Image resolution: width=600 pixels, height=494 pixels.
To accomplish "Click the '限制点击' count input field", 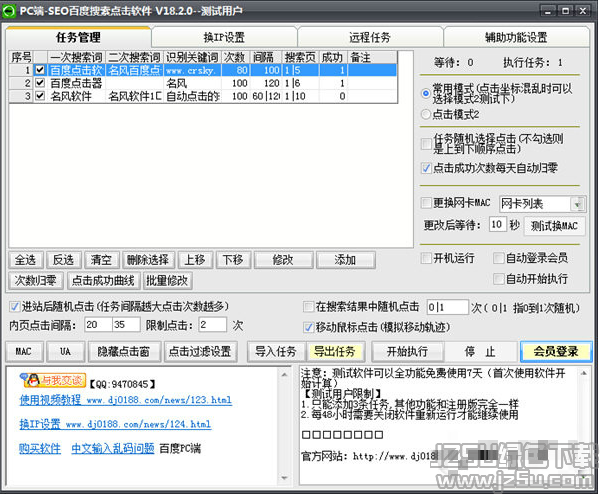I will click(x=212, y=325).
